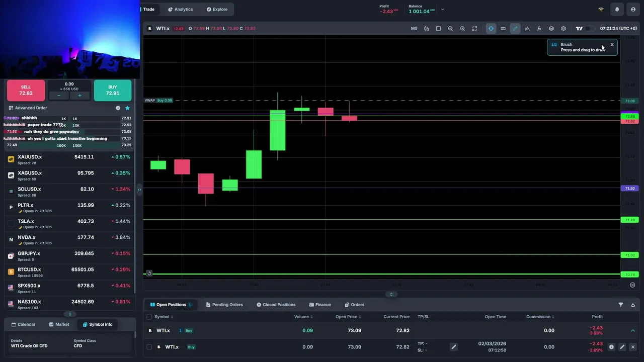Click the SELL 72.82 button
Viewport: 644px width, 362px height.
(x=26, y=90)
